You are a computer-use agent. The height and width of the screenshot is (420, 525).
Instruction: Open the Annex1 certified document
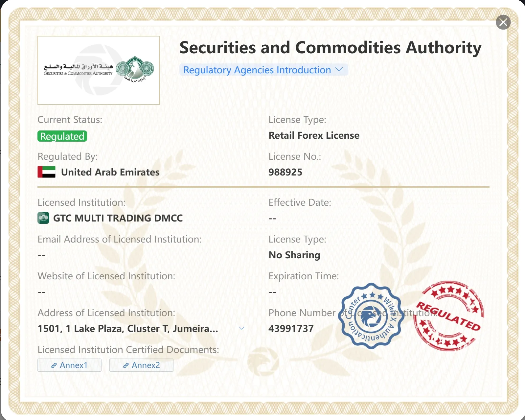point(69,365)
